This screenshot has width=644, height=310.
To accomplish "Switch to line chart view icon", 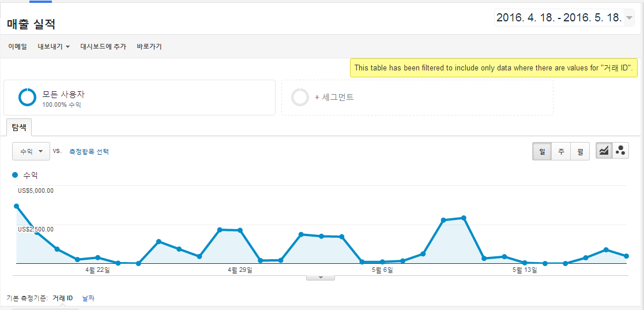I will [x=603, y=151].
